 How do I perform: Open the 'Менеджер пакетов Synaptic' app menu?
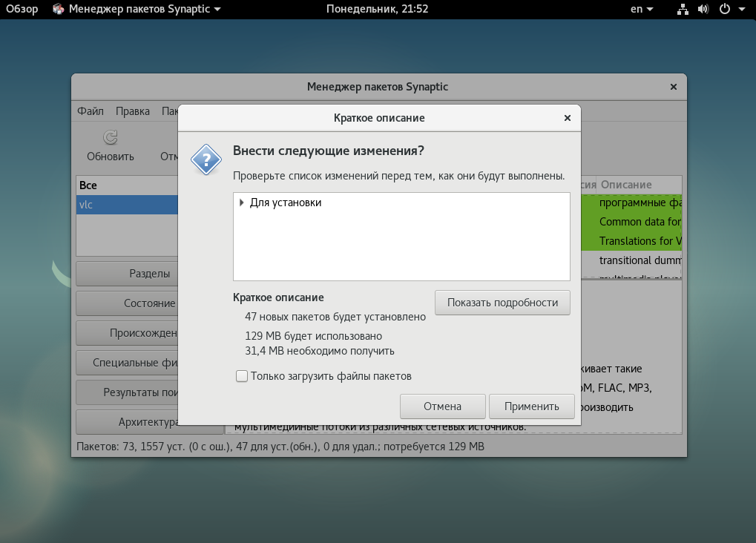coord(137,9)
